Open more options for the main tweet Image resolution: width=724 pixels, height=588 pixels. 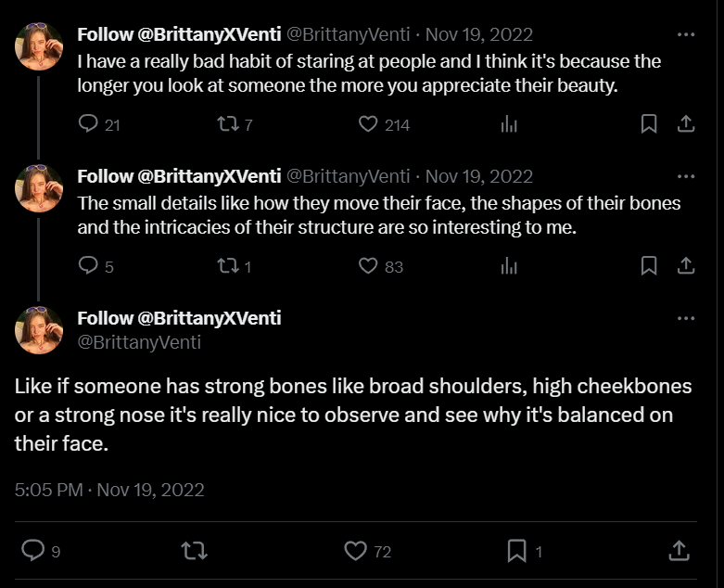coord(686,318)
